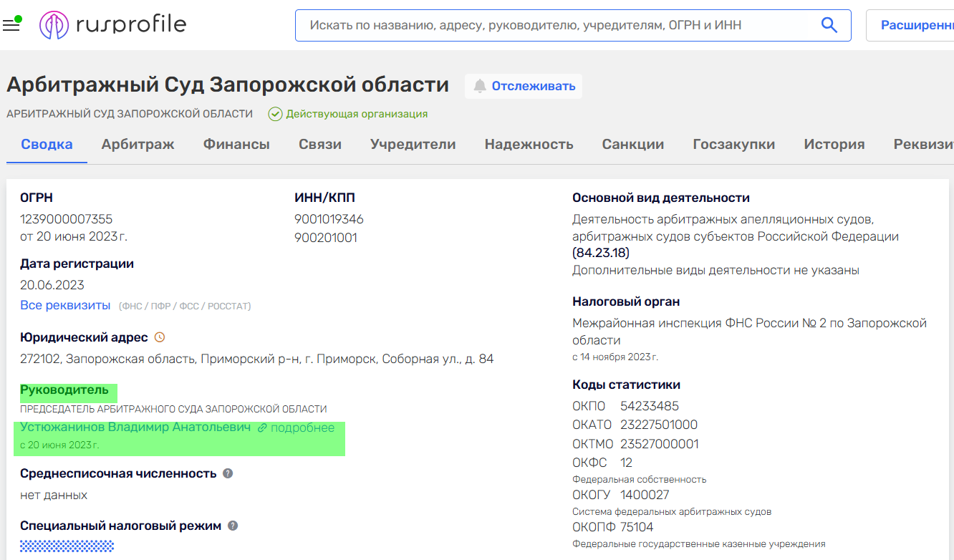Switch to the Арбитраж tab
The height and width of the screenshot is (560, 954).
138,144
